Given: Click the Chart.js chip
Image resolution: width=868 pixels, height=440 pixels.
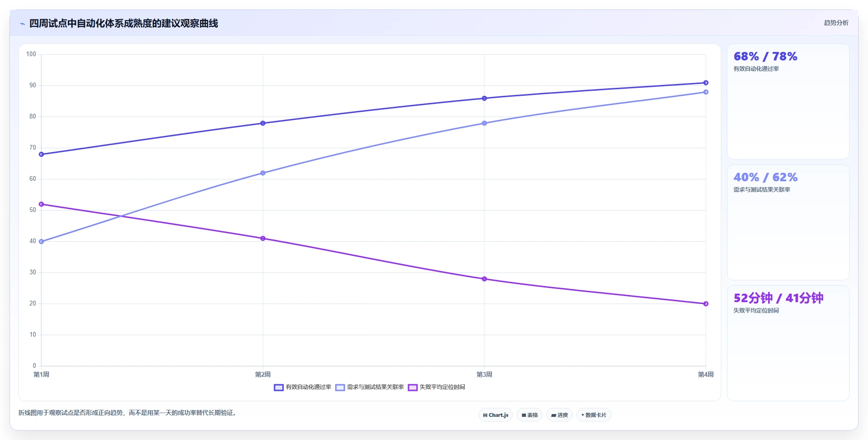Looking at the screenshot, I should pyautogui.click(x=495, y=415).
